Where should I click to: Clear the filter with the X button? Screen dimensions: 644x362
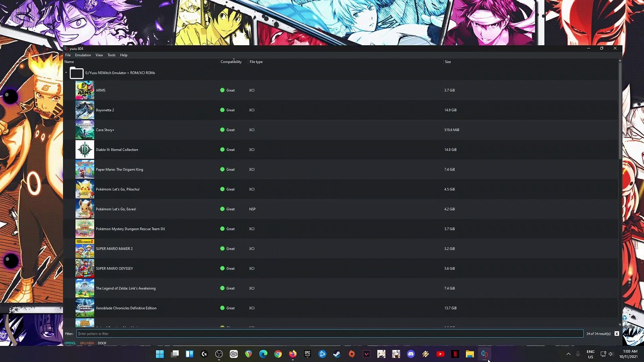[617, 334]
